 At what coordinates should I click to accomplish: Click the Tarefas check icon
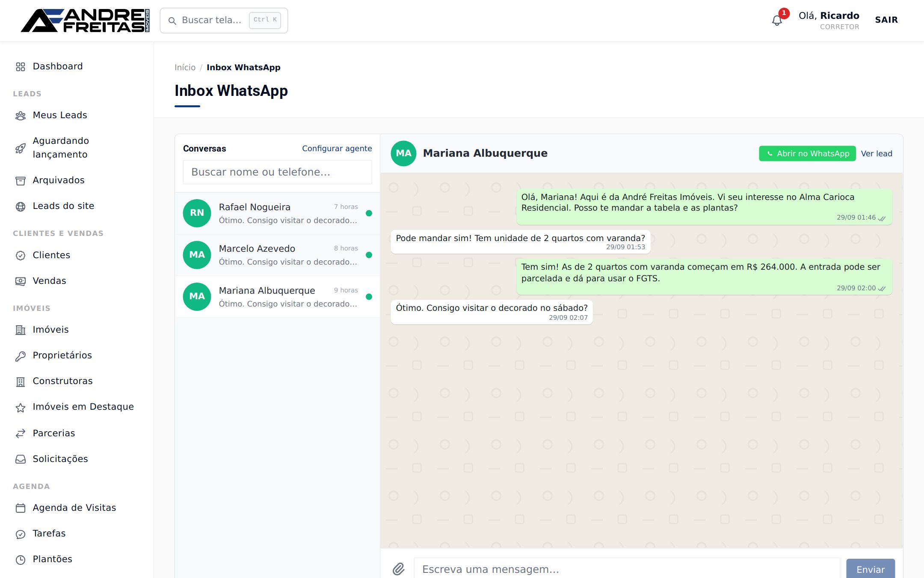tap(21, 534)
